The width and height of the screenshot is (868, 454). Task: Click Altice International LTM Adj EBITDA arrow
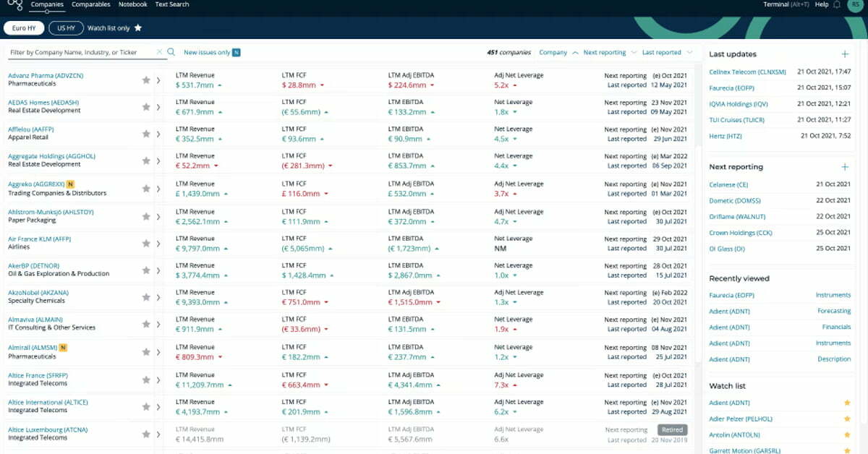coord(440,412)
